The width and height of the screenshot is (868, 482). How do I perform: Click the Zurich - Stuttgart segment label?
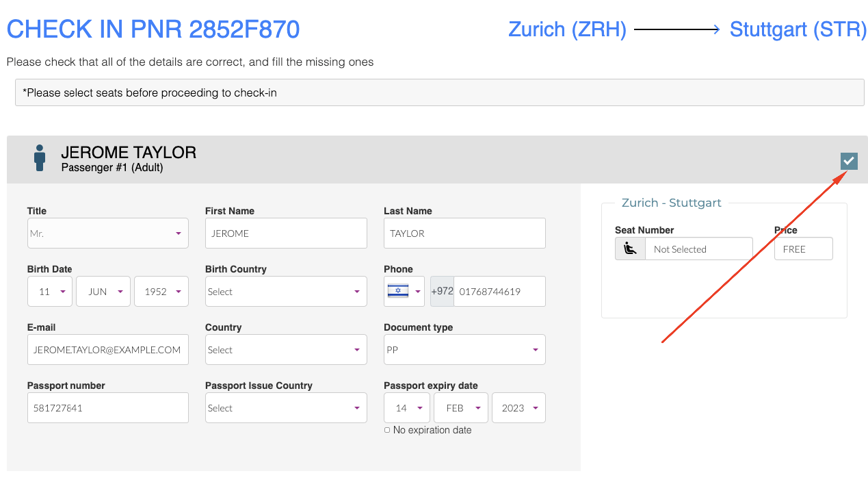672,203
